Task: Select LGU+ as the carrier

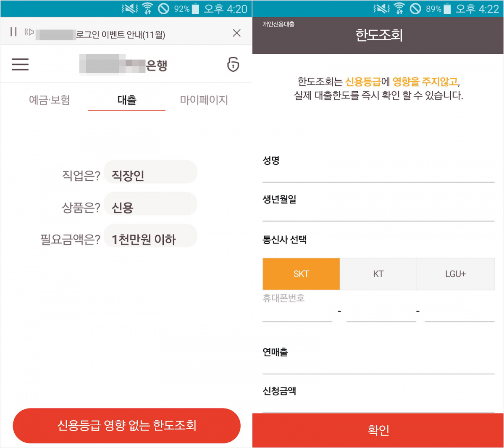Action: (x=455, y=274)
